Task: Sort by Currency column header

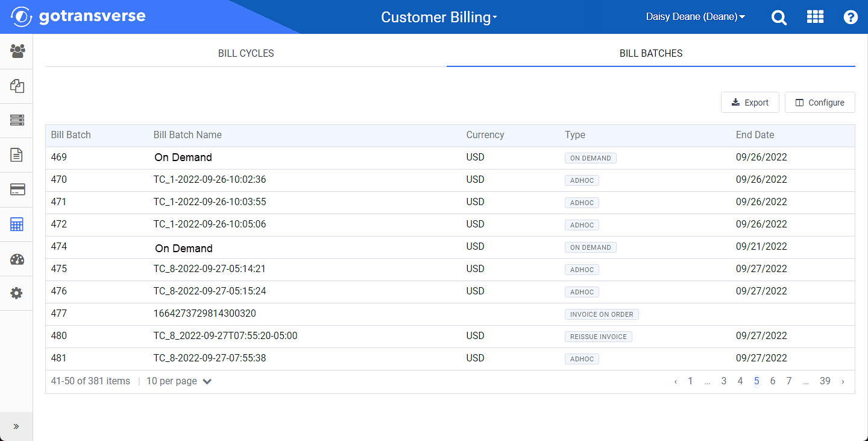Action: point(485,135)
